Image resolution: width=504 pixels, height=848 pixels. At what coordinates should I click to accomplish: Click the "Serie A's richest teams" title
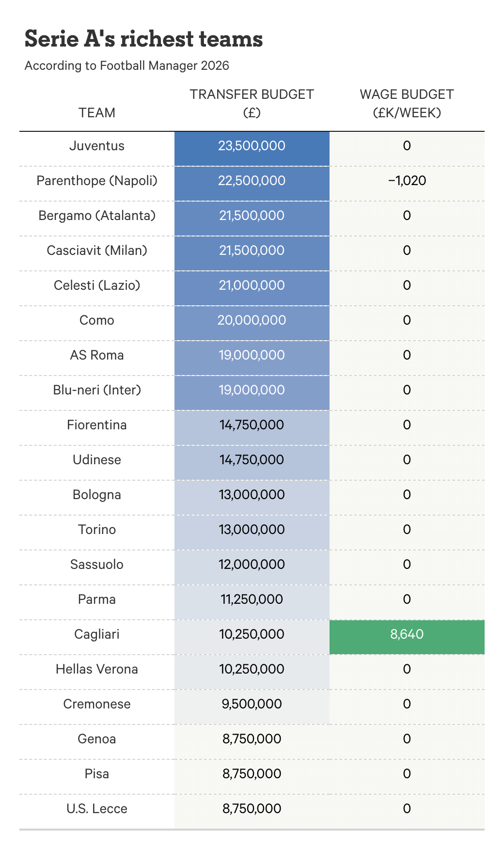point(143,39)
